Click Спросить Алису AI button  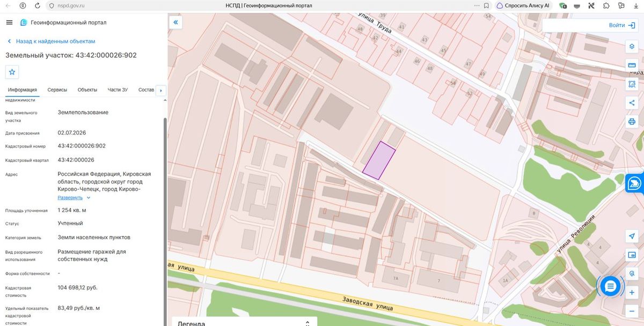[x=523, y=5]
